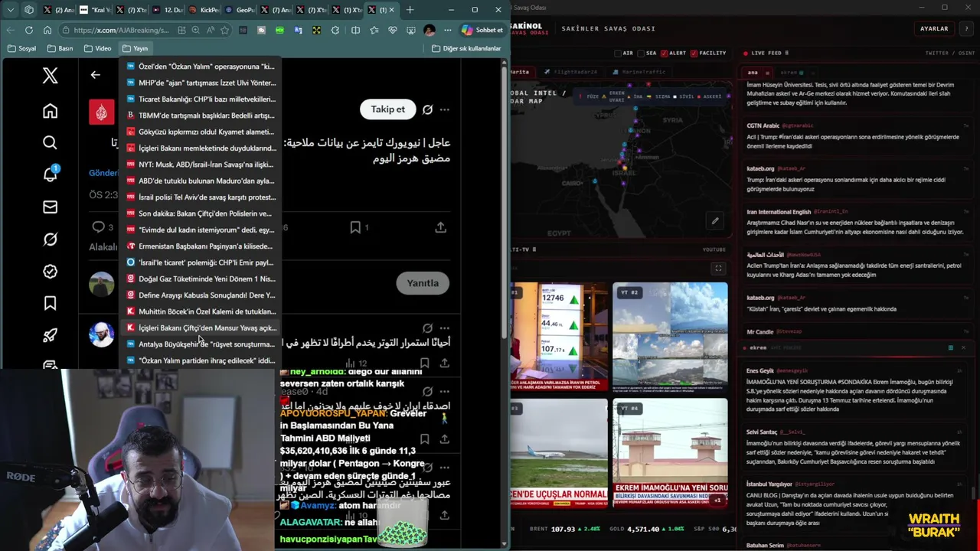
Task: Open bookmark 'Doğal Gaz Tüketiminde Yeni Dönem'
Action: point(201,279)
